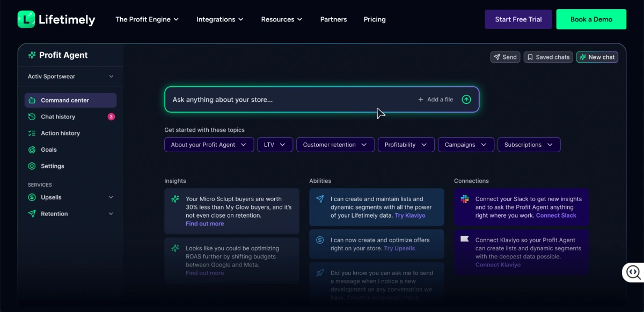Click the Add a file option
The width and height of the screenshot is (644, 312).
tap(436, 100)
